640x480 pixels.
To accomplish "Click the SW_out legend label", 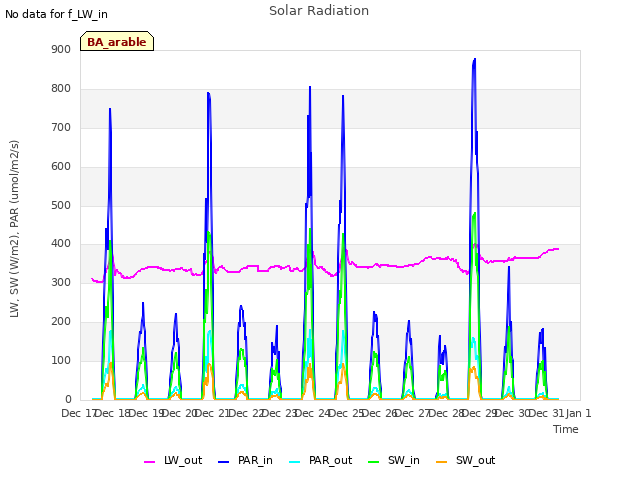I will (475, 460).
